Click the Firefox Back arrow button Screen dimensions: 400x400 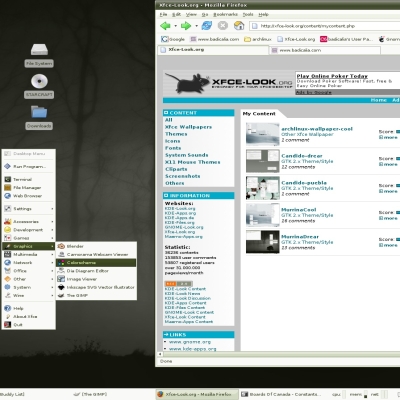coord(165,25)
